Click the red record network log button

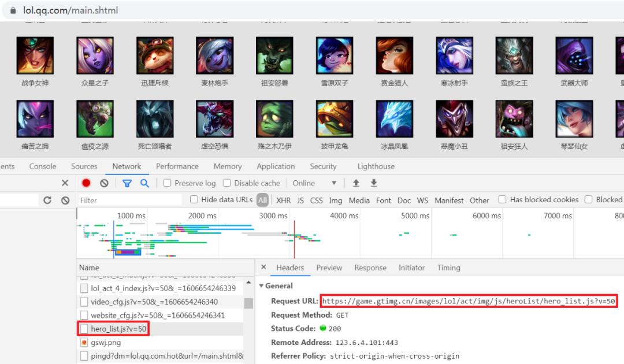point(86,183)
